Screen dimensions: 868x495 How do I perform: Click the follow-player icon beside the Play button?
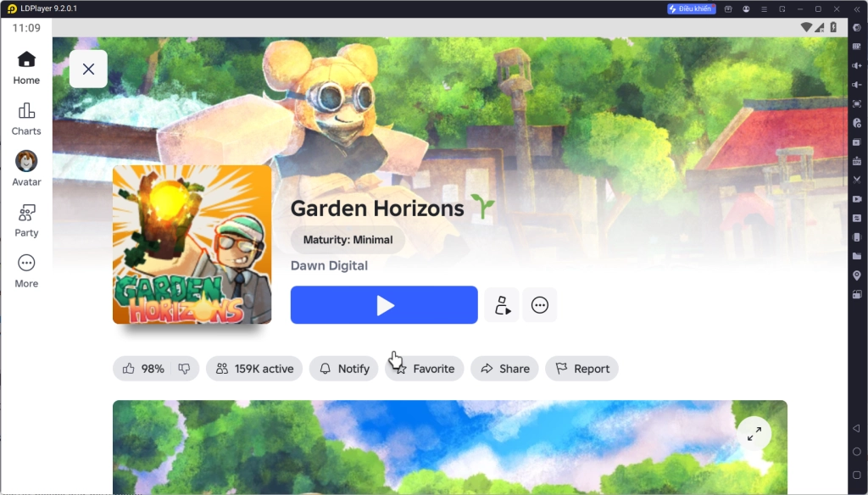(x=501, y=305)
